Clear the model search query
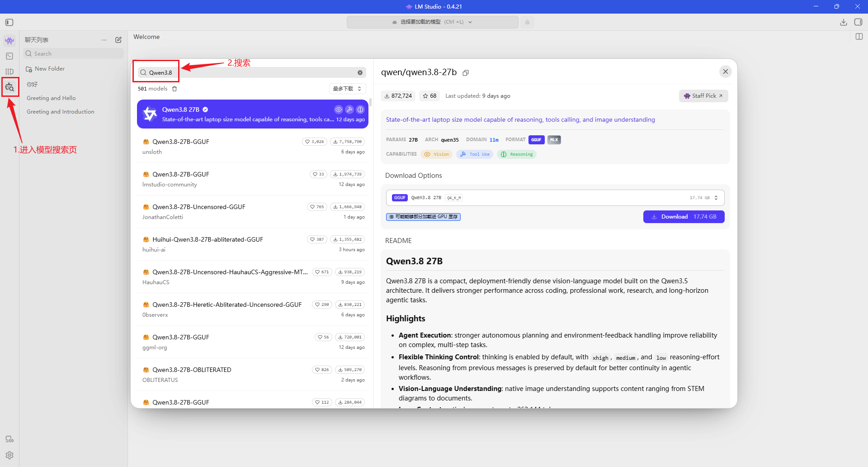This screenshot has height=467, width=868. pos(360,72)
